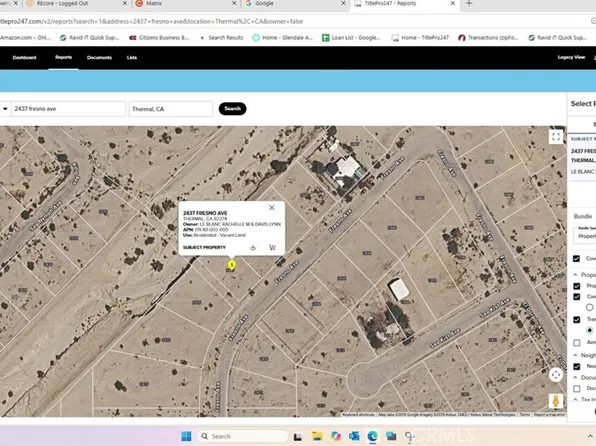Open the Windows Start menu

click(x=186, y=436)
